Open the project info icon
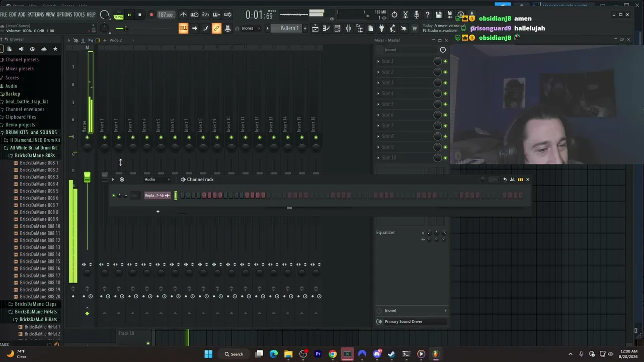Image resolution: width=644 pixels, height=362 pixels. [x=461, y=15]
